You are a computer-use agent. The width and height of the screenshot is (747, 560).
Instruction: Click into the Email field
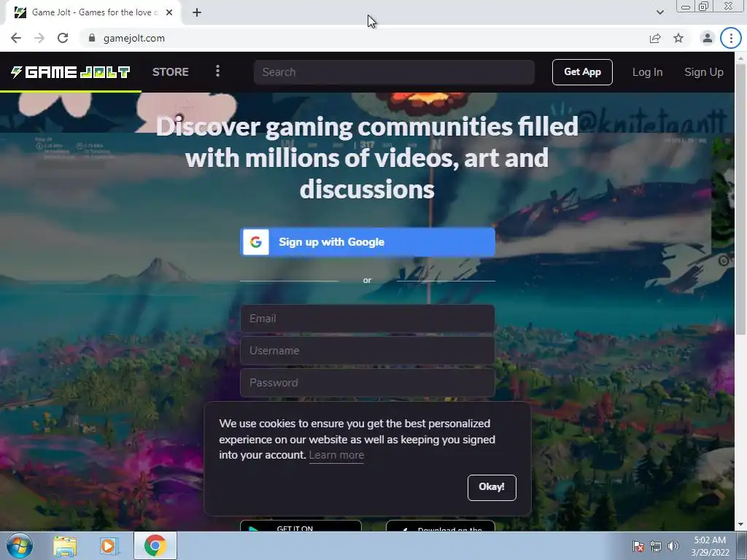tap(368, 319)
